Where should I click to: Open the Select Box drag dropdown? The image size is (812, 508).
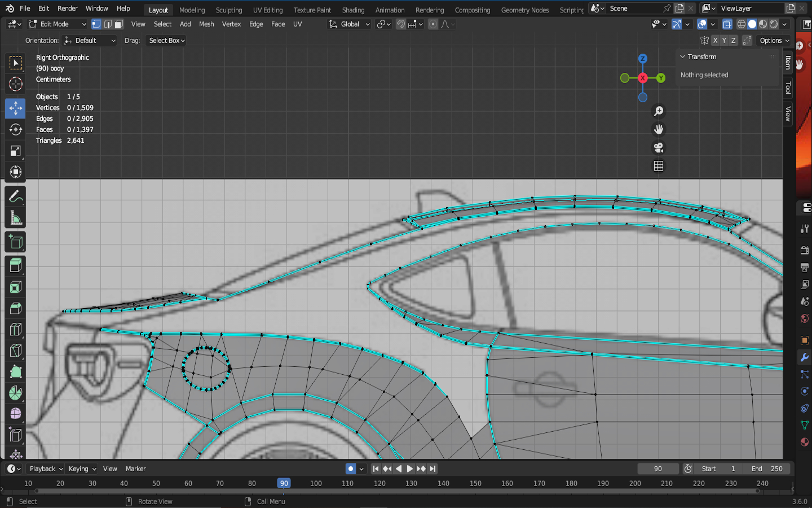166,41
